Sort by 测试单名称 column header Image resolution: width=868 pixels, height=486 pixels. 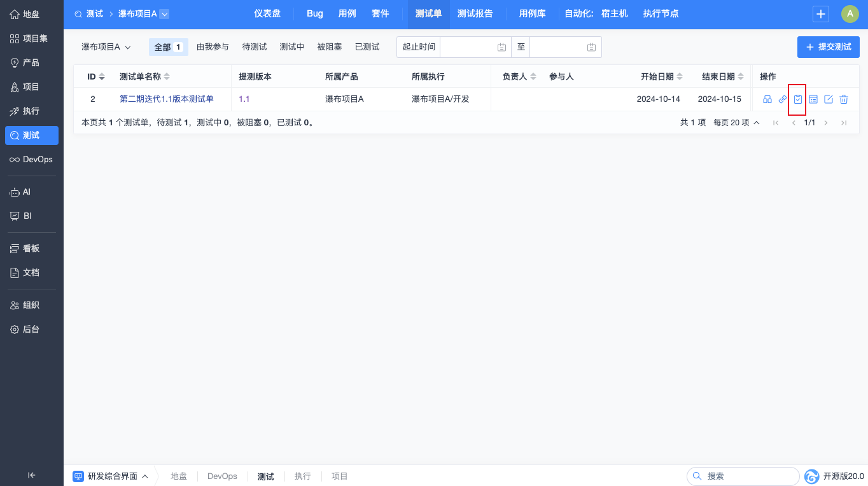[144, 77]
